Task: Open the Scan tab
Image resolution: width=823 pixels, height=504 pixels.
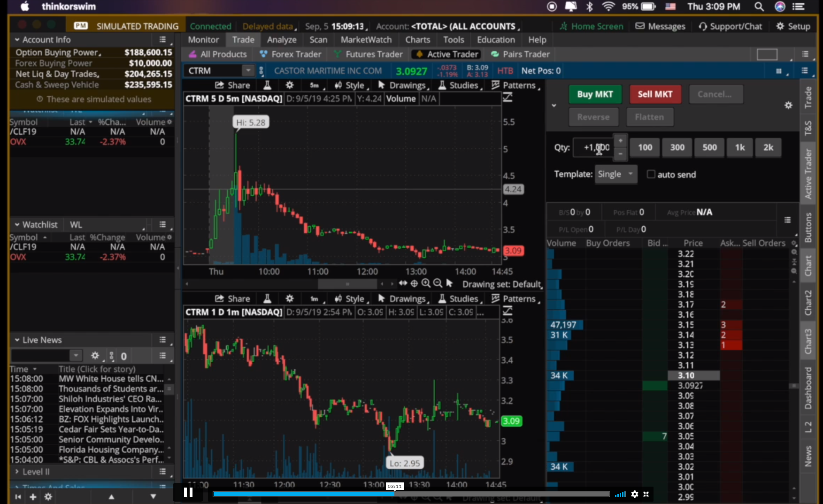Action: [x=318, y=40]
